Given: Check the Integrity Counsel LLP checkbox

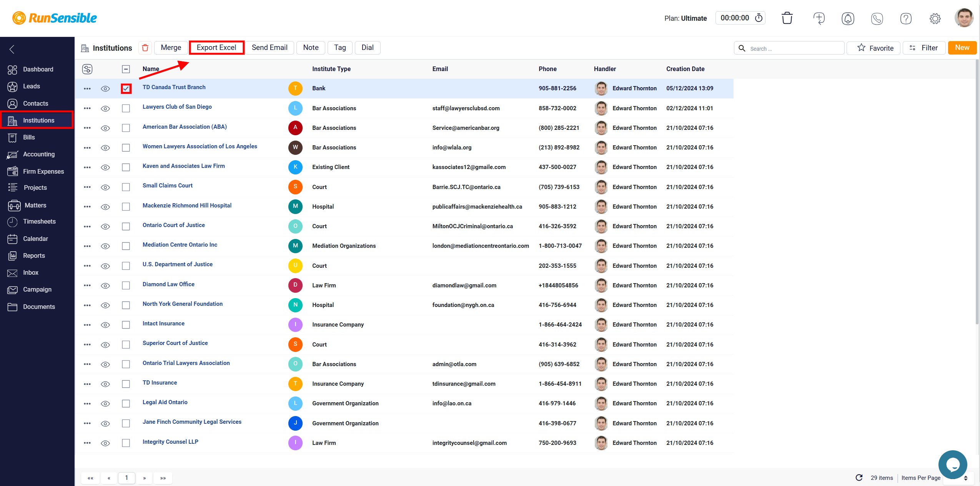Looking at the screenshot, I should 126,443.
